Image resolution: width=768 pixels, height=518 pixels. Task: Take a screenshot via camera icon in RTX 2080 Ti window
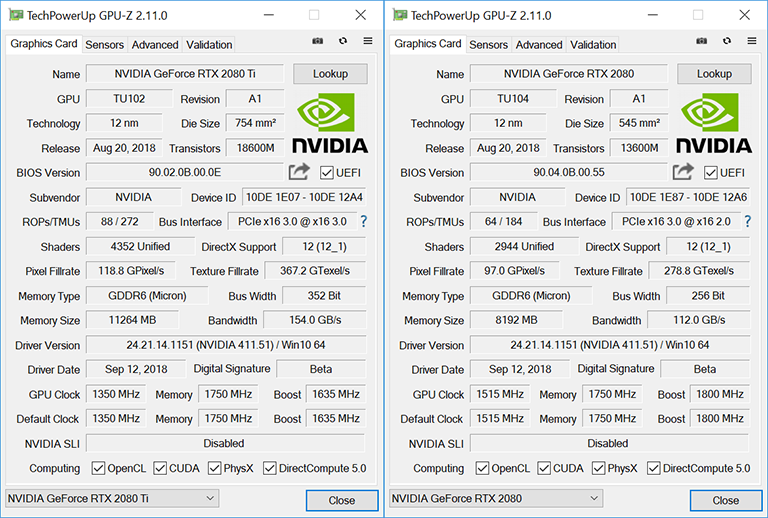point(317,41)
